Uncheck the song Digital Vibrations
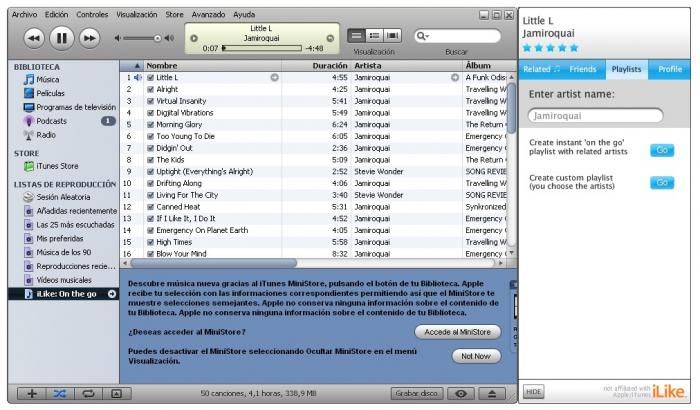The image size is (700, 410). click(150, 113)
